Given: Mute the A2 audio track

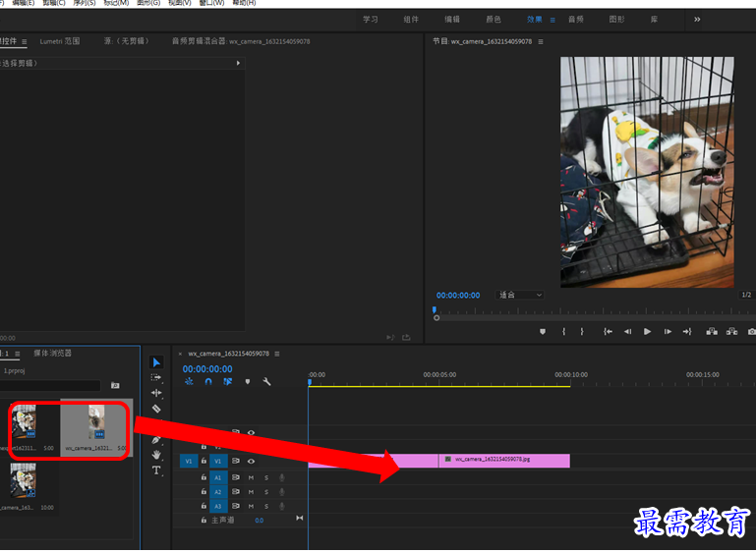Looking at the screenshot, I should point(251,492).
